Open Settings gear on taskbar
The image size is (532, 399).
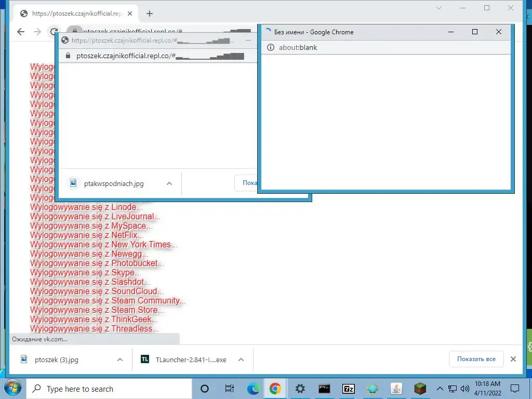point(300,389)
